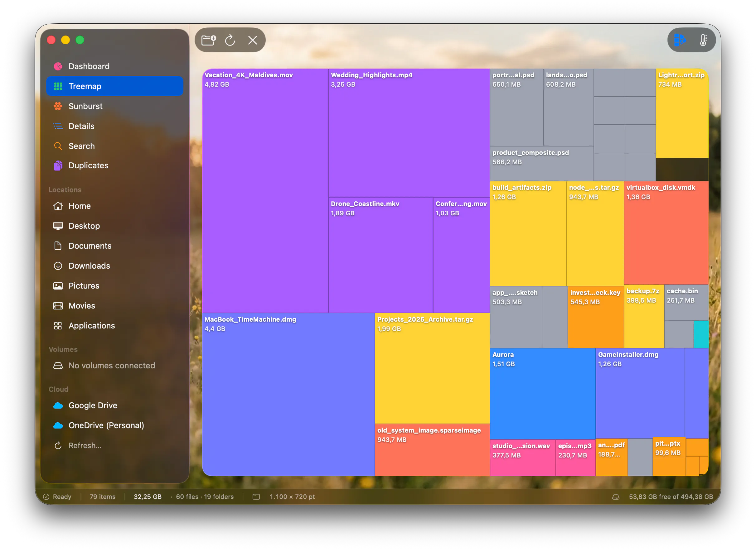Select the cache.bin block
Viewport: 756px width, 551px height.
[x=686, y=303]
